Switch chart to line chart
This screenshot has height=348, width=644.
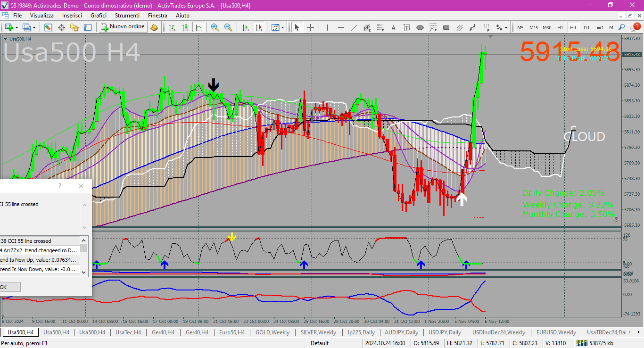198,27
